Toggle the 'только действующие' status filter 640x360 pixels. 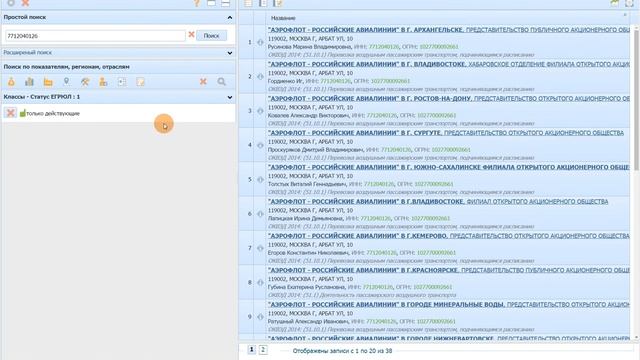click(49, 113)
